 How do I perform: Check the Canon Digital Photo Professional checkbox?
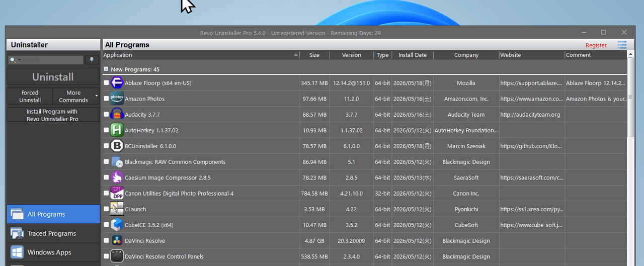(106, 194)
